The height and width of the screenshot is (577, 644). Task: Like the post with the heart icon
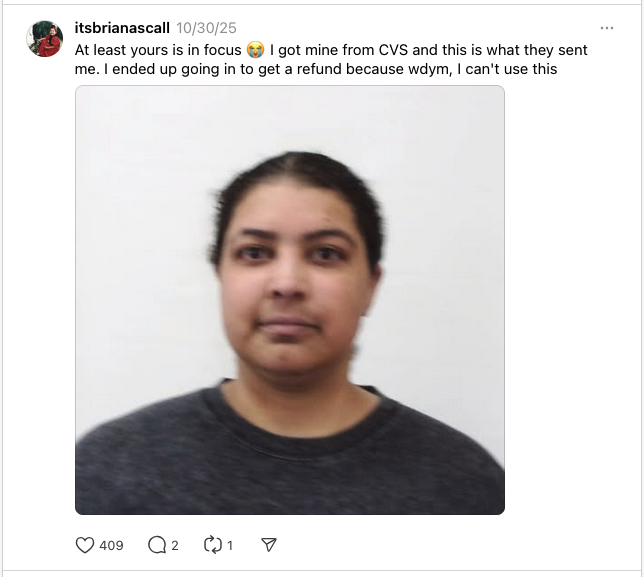[85, 545]
